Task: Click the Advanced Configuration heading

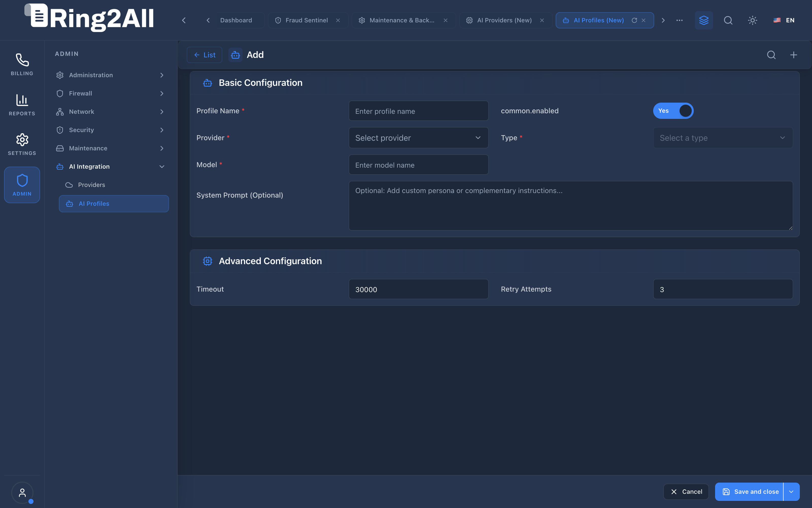Action: [270, 261]
